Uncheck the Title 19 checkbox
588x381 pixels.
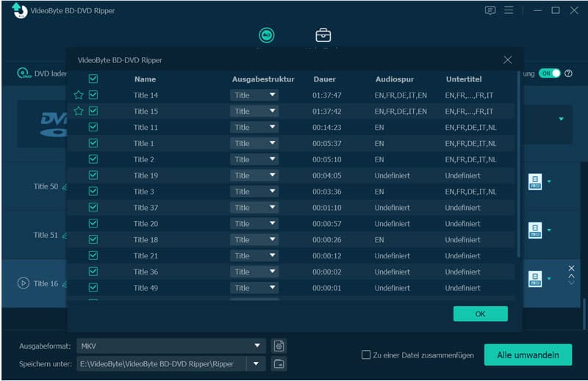[x=93, y=175]
